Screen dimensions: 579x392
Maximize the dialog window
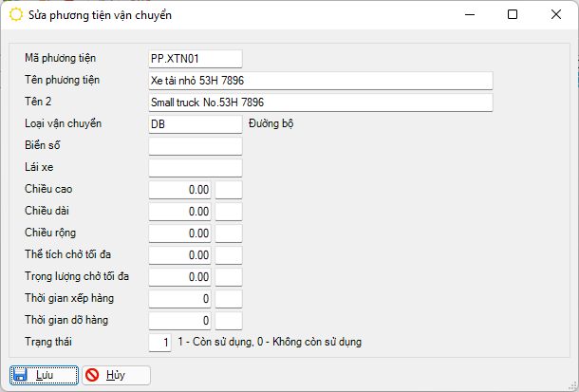click(513, 15)
